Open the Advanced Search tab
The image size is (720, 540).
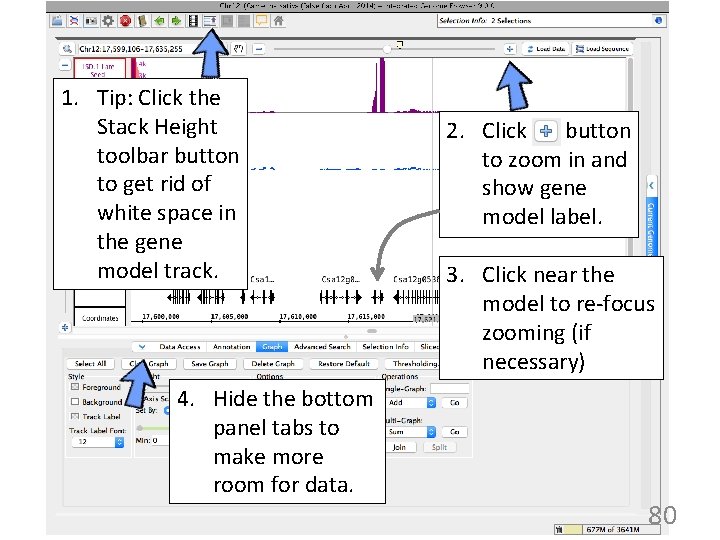tap(322, 347)
